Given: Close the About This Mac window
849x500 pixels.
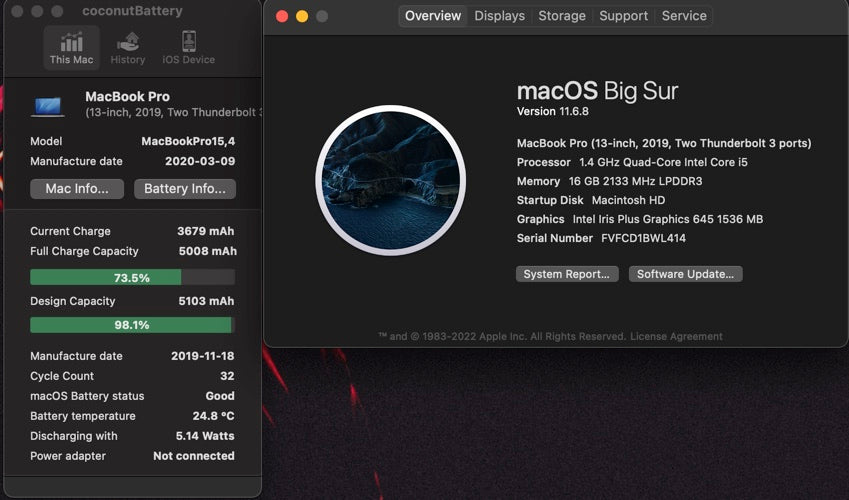Looking at the screenshot, I should [282, 16].
